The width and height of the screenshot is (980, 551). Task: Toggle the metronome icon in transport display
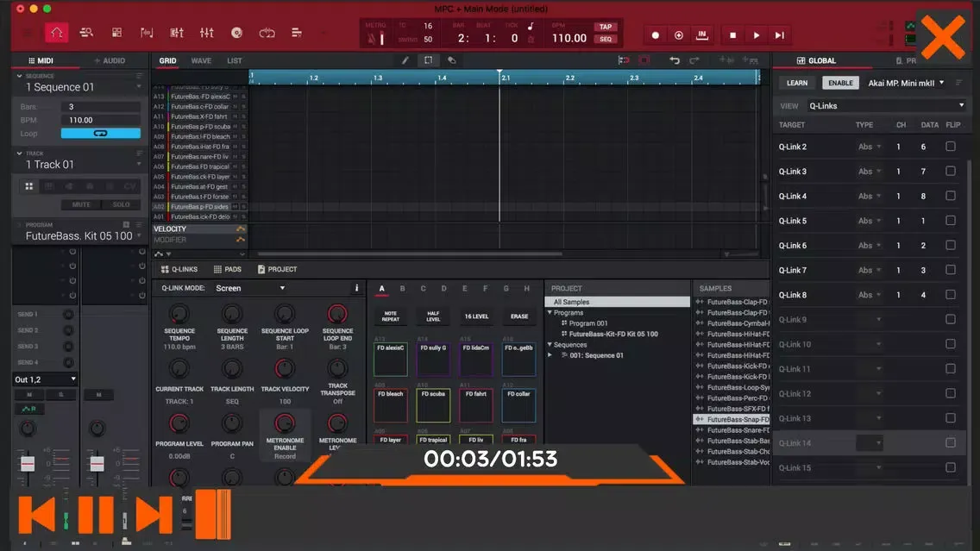(x=376, y=39)
